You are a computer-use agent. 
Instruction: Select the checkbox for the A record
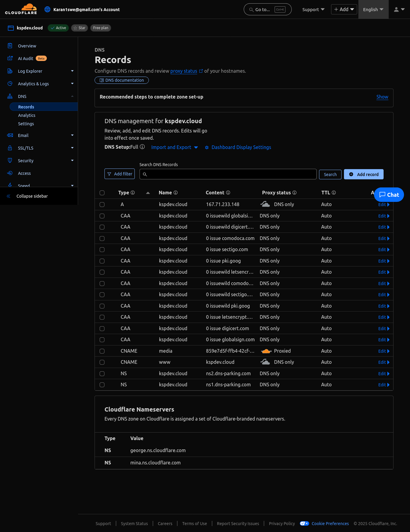[102, 205]
